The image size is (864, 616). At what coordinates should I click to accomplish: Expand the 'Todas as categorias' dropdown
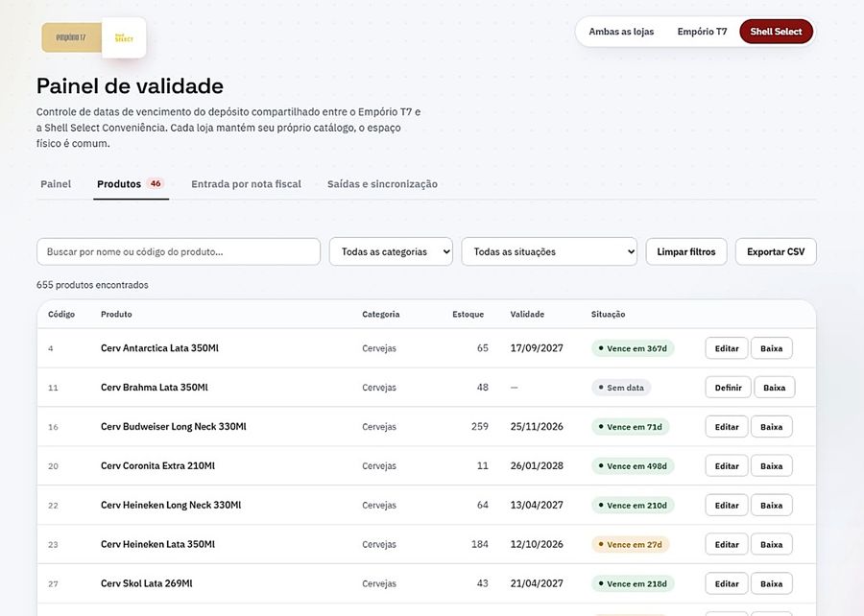(x=391, y=251)
